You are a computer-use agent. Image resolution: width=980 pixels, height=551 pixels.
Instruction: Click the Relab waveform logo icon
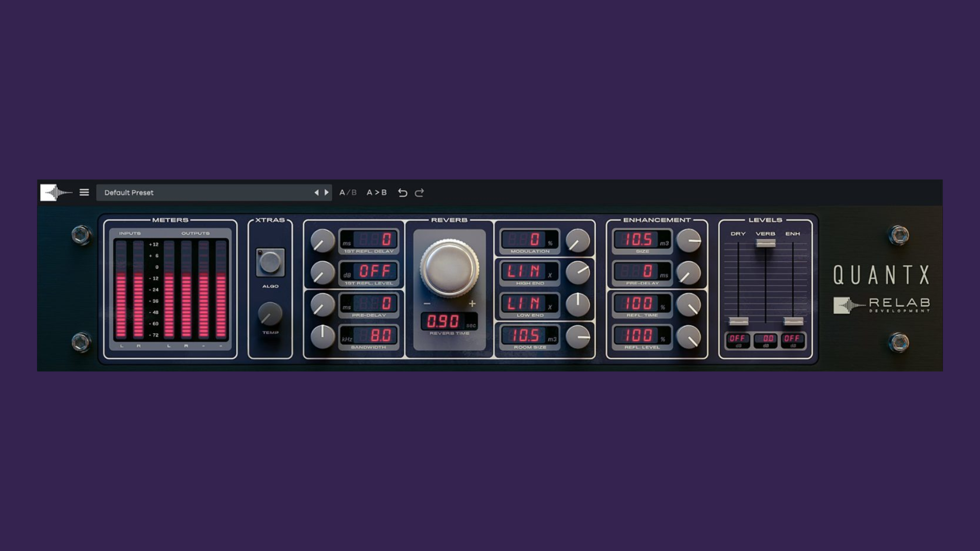(x=56, y=192)
